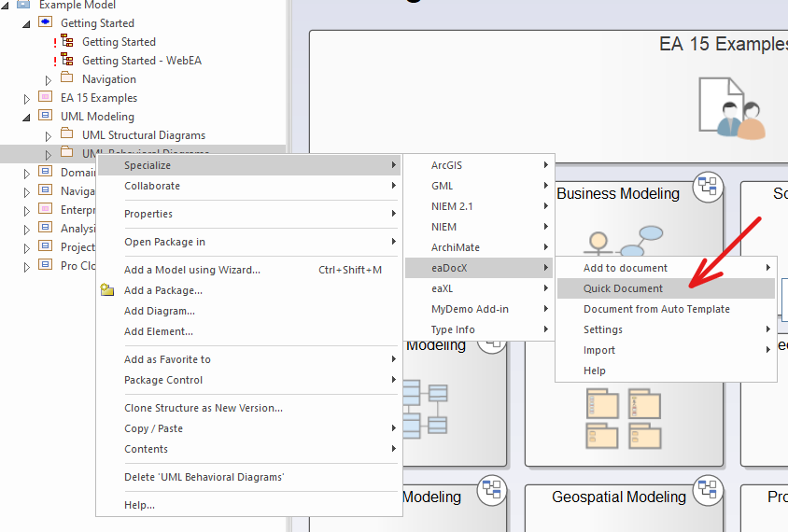Image resolution: width=788 pixels, height=532 pixels.
Task: Open the Specialize submenu
Action: click(x=249, y=165)
